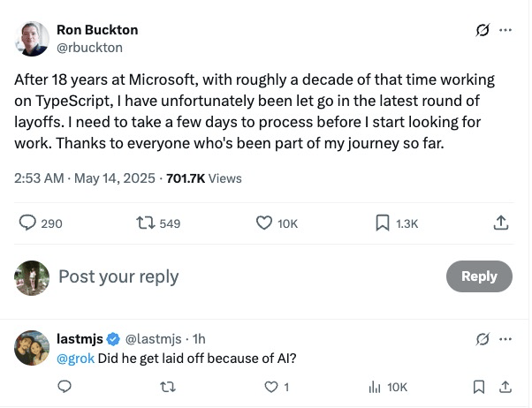This screenshot has width=532, height=408.
Task: Repost lastmjs reply
Action: point(166,386)
